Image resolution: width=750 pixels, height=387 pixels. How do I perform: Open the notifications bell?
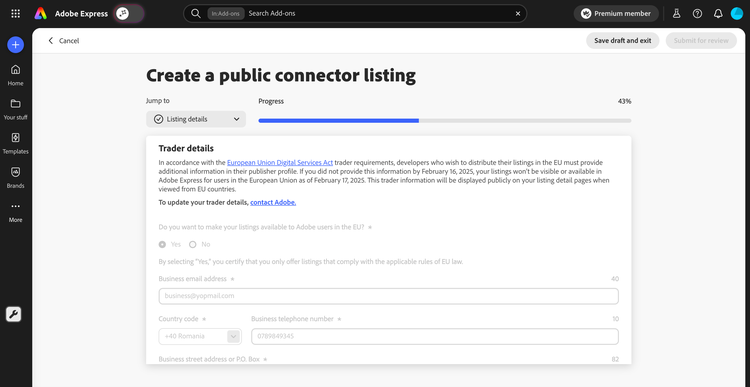[x=718, y=13]
